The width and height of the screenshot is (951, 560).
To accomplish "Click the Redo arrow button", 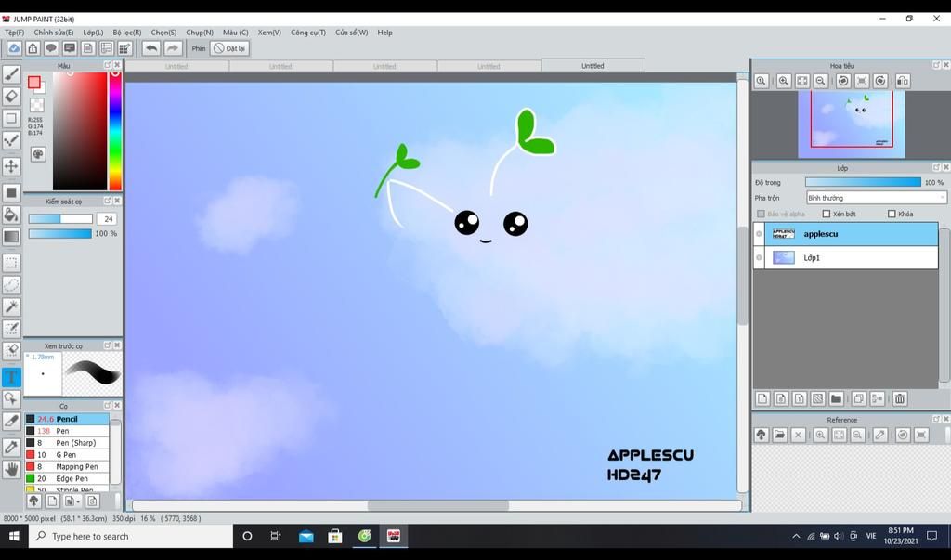I will pos(173,48).
